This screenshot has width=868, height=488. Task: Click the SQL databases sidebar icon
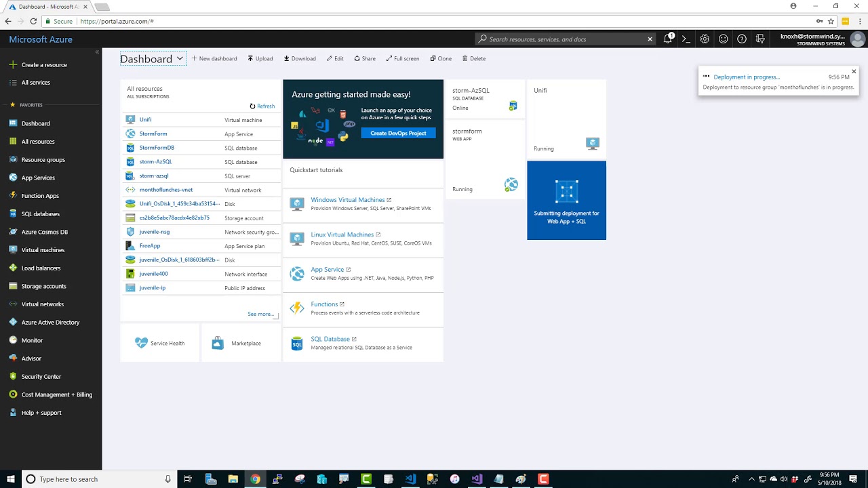click(x=13, y=213)
